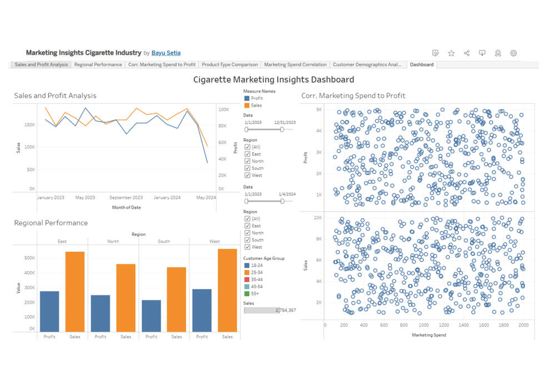Image resolution: width=550 pixels, height=392 pixels.
Task: Click the Sales 2,784,367 range slider
Action: [x=269, y=310]
